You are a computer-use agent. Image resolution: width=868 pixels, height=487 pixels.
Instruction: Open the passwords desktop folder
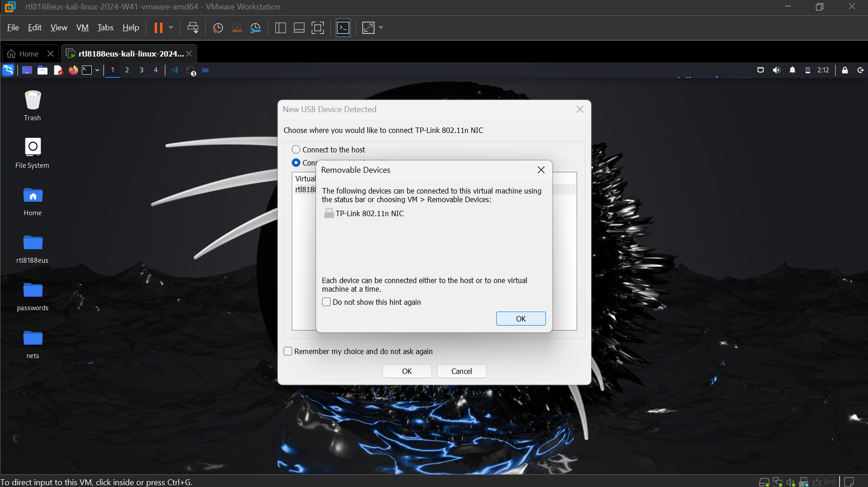33,296
